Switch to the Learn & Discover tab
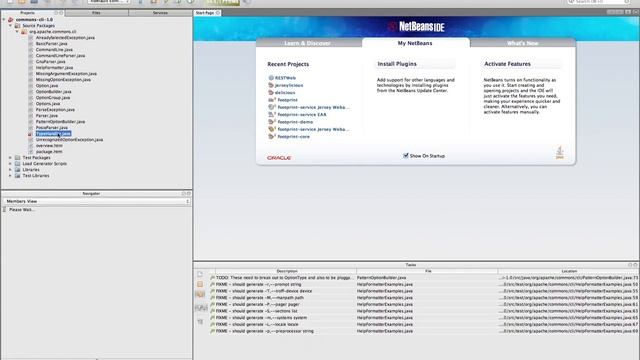The image size is (640, 360). click(x=309, y=43)
